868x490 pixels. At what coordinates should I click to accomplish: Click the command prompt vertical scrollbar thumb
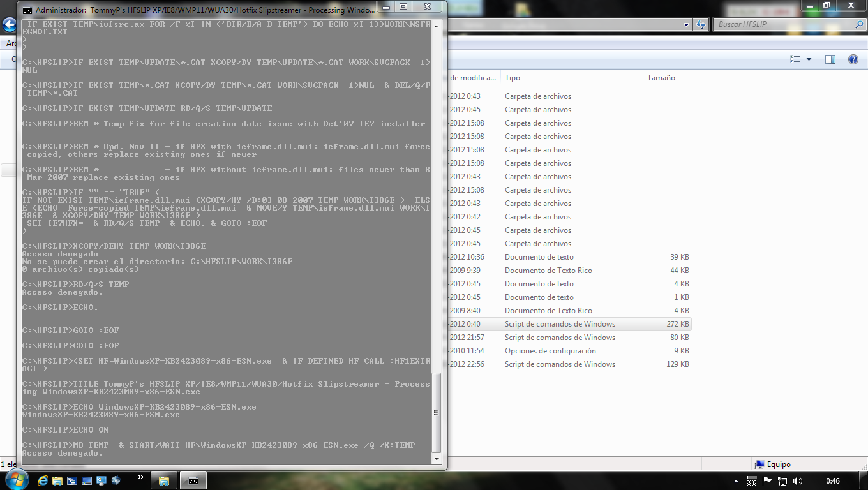point(437,412)
